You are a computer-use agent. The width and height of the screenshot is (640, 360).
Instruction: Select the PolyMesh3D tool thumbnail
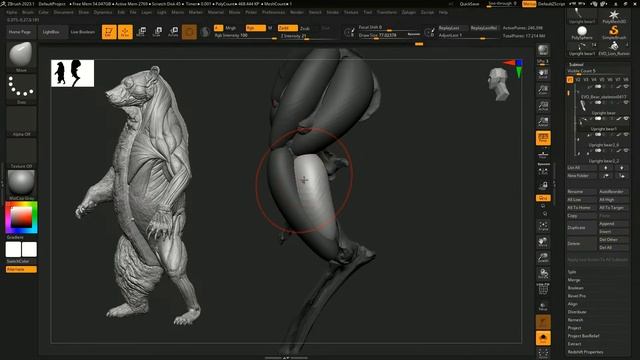coord(614,16)
